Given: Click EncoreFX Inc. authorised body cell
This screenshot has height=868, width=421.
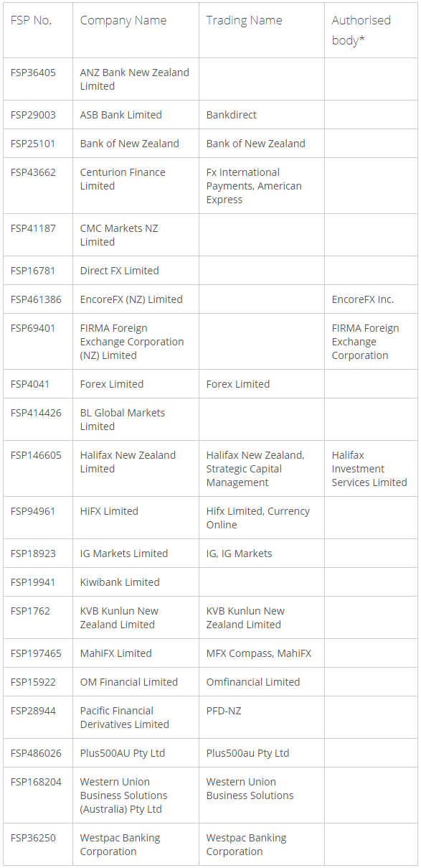Looking at the screenshot, I should click(371, 299).
